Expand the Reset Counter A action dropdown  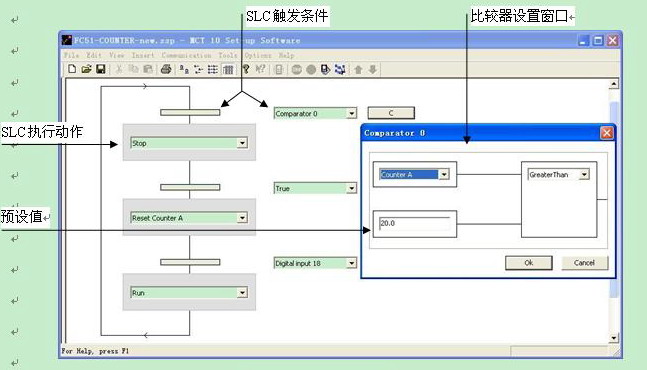coord(242,218)
